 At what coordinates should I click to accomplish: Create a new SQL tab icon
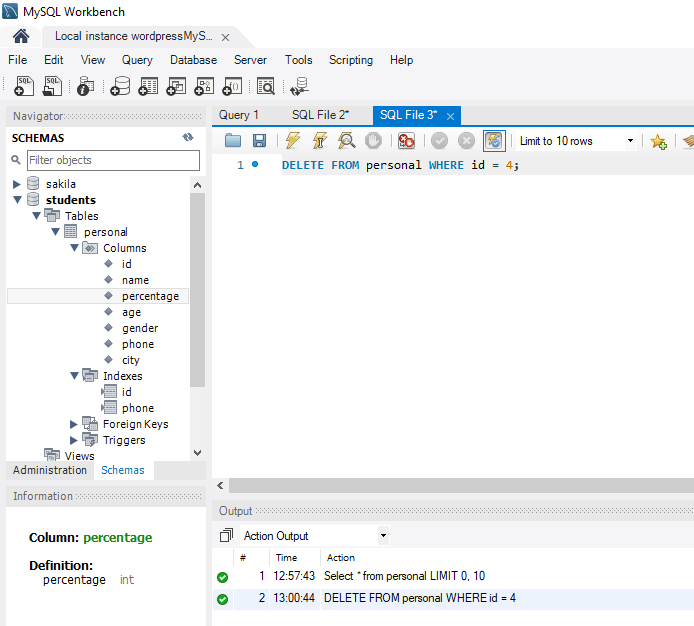click(24, 86)
